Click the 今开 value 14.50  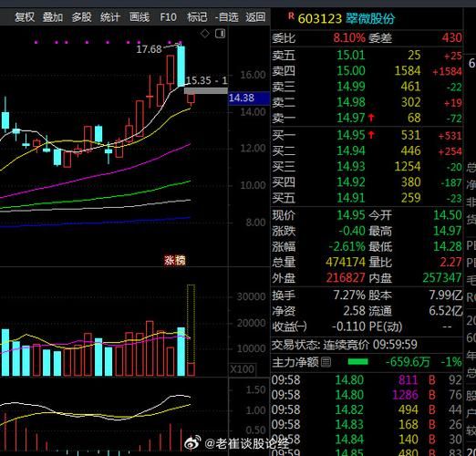[448, 215]
